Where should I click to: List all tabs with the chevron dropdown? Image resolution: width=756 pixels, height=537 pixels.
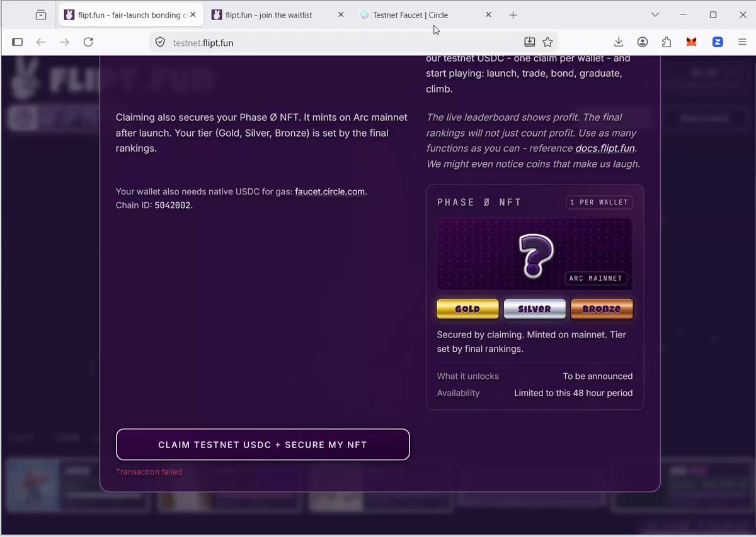[x=655, y=15]
